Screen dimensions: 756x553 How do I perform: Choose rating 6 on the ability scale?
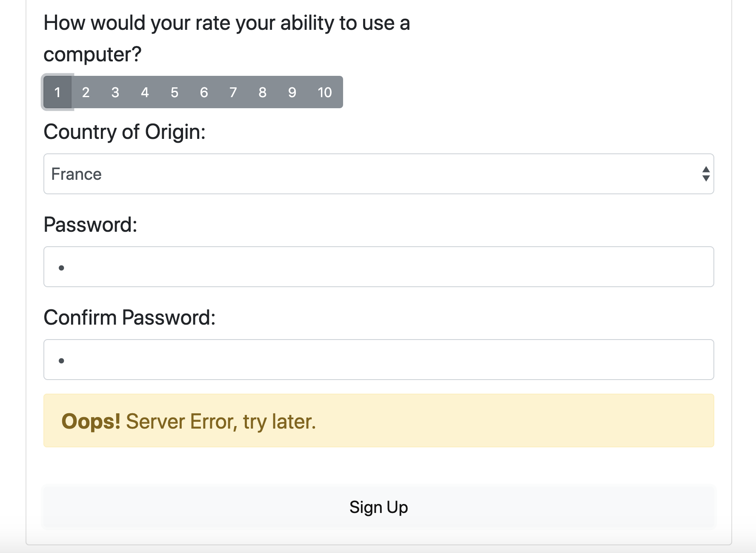click(203, 92)
